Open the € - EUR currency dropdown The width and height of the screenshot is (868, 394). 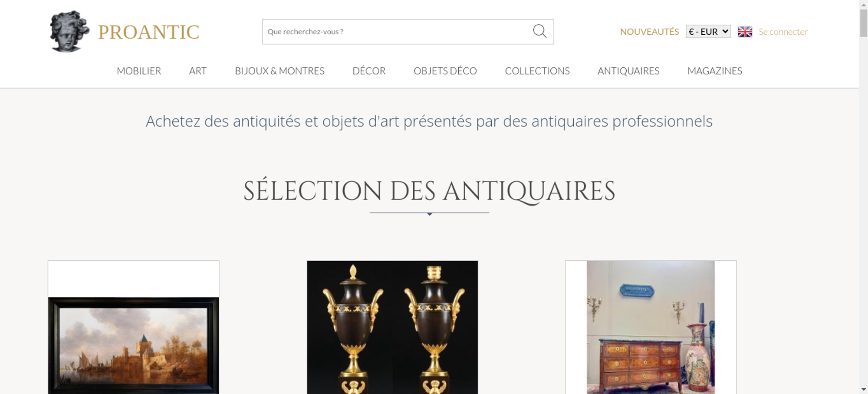(x=708, y=32)
